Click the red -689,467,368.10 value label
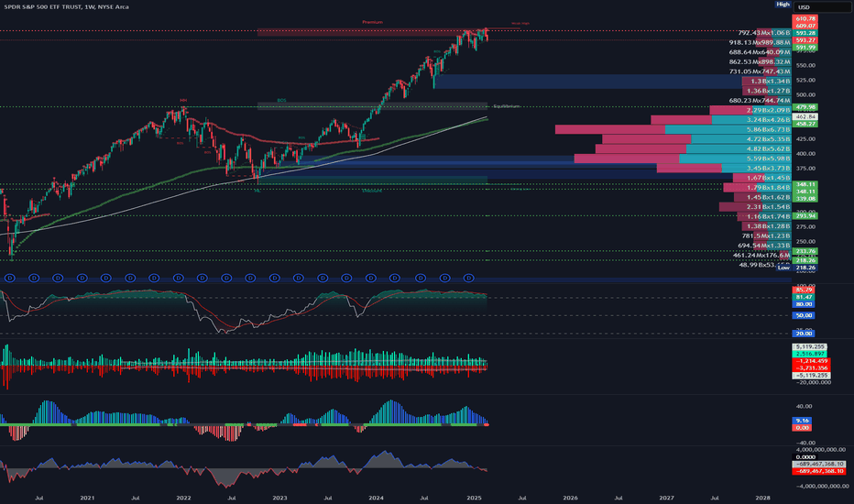854x504 pixels. click(818, 471)
